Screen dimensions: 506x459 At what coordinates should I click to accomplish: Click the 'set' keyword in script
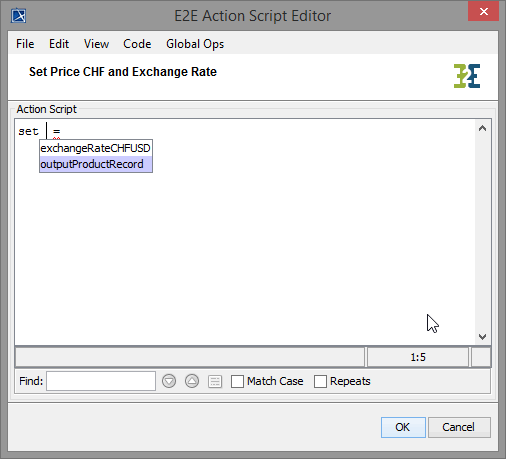click(x=28, y=131)
